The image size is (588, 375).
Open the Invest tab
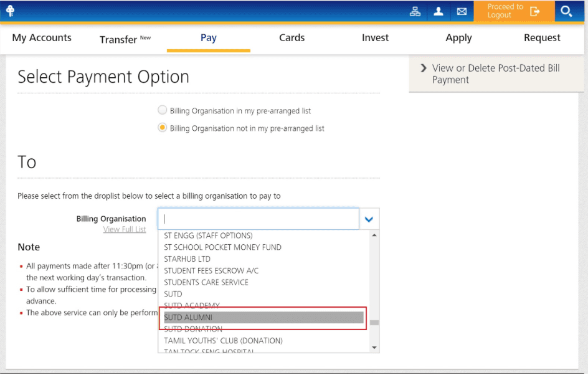pos(375,37)
